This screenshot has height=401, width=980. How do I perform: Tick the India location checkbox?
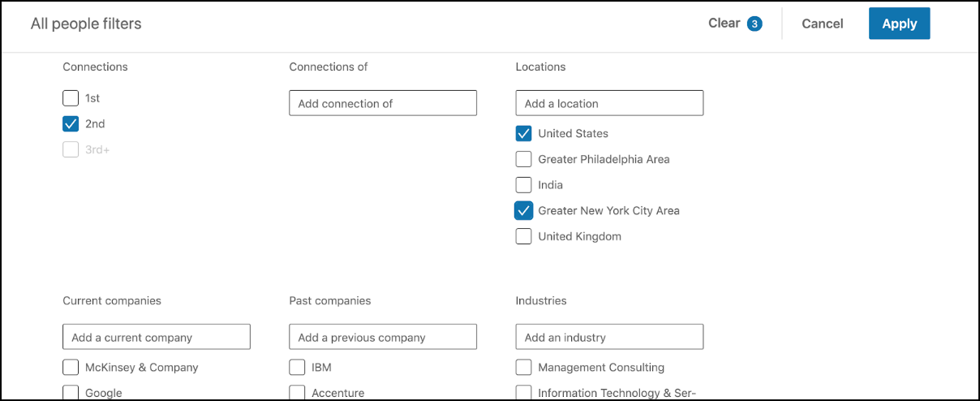[524, 185]
